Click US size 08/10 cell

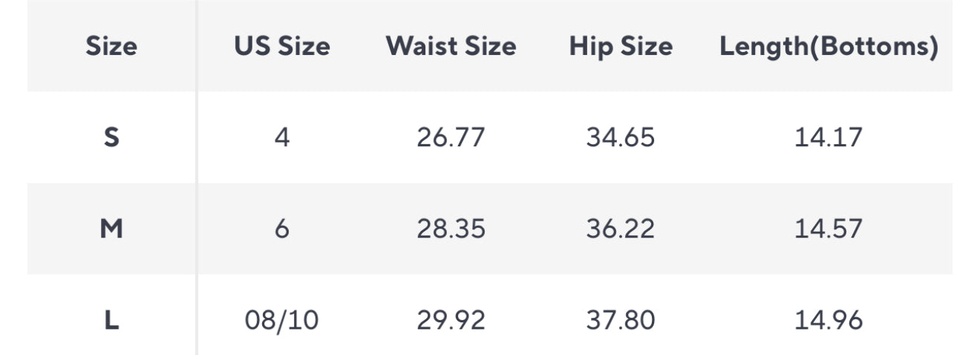tap(282, 321)
